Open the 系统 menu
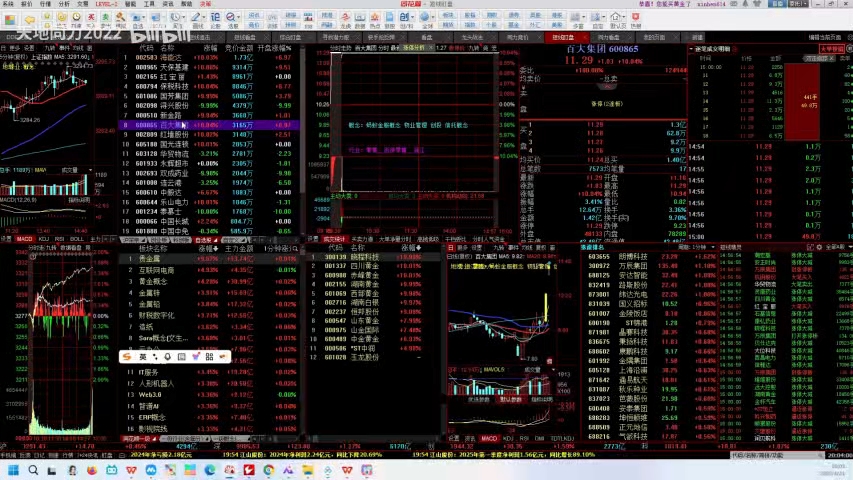 point(7,4)
